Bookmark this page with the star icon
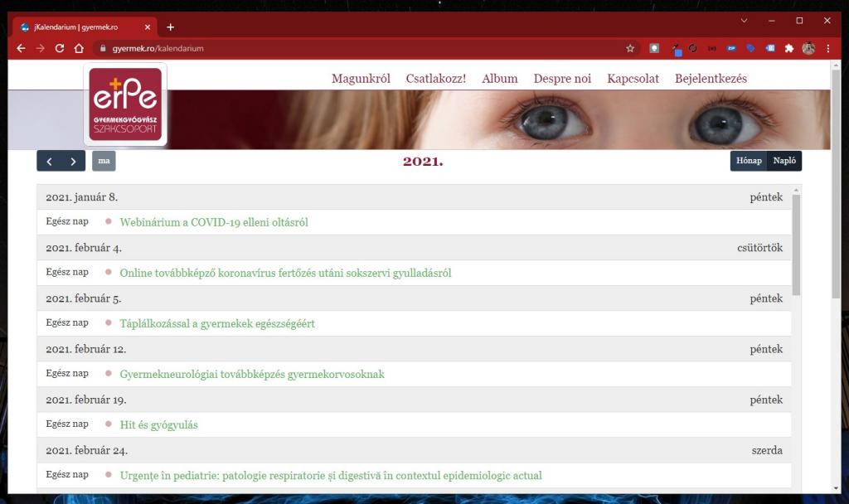The height and width of the screenshot is (504, 849). coord(630,48)
